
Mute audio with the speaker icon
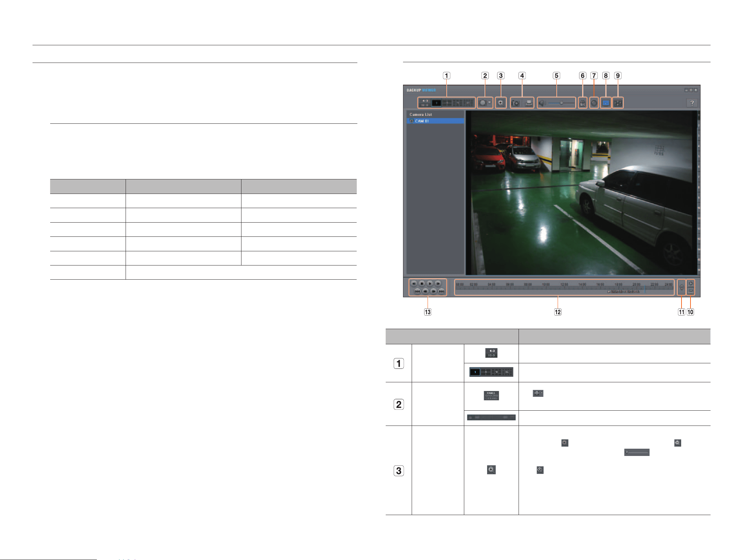coord(542,103)
